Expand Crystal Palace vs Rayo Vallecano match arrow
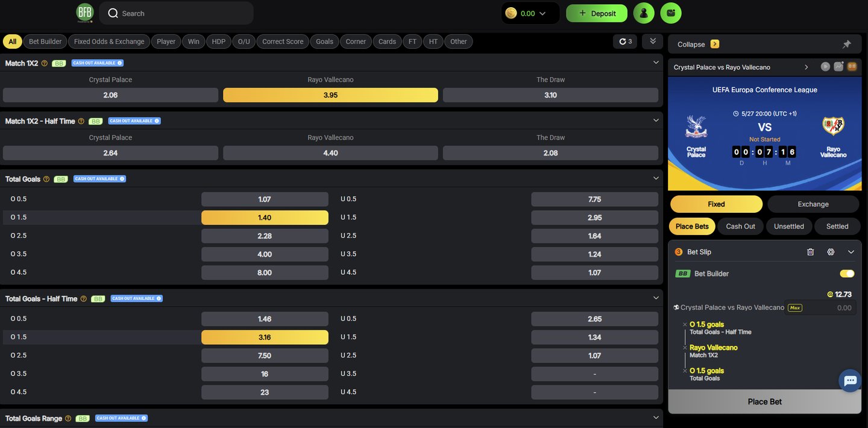This screenshot has width=868, height=428. tap(806, 67)
